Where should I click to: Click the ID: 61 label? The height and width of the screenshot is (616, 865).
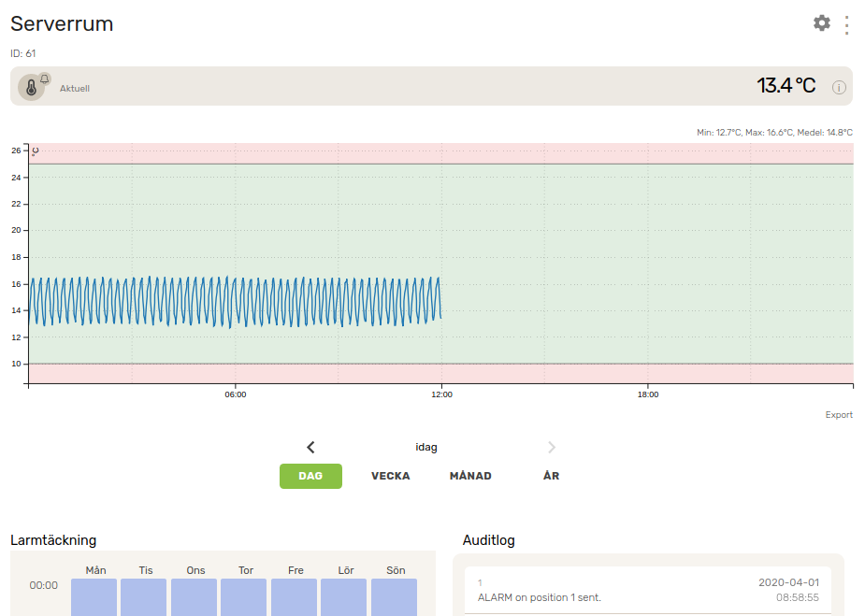pos(23,53)
